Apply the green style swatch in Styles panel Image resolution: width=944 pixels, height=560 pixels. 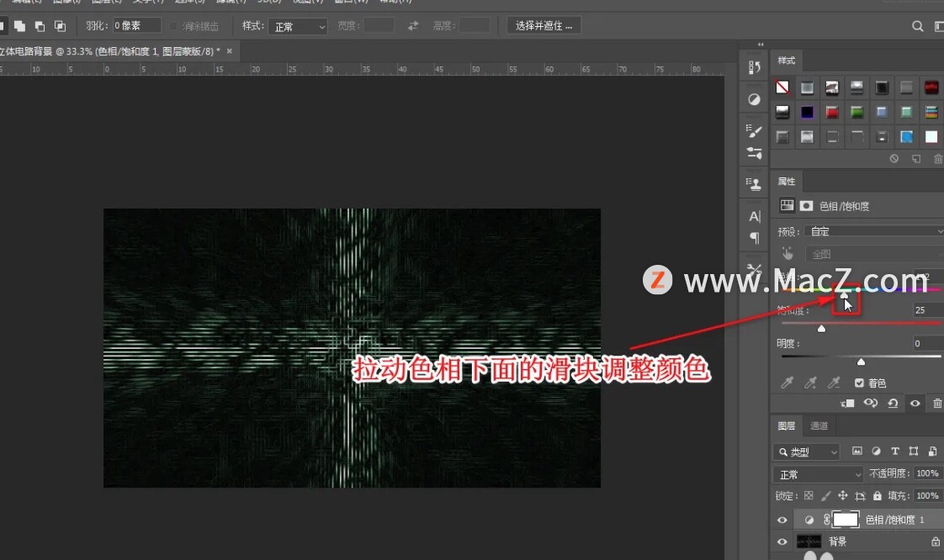(x=856, y=112)
